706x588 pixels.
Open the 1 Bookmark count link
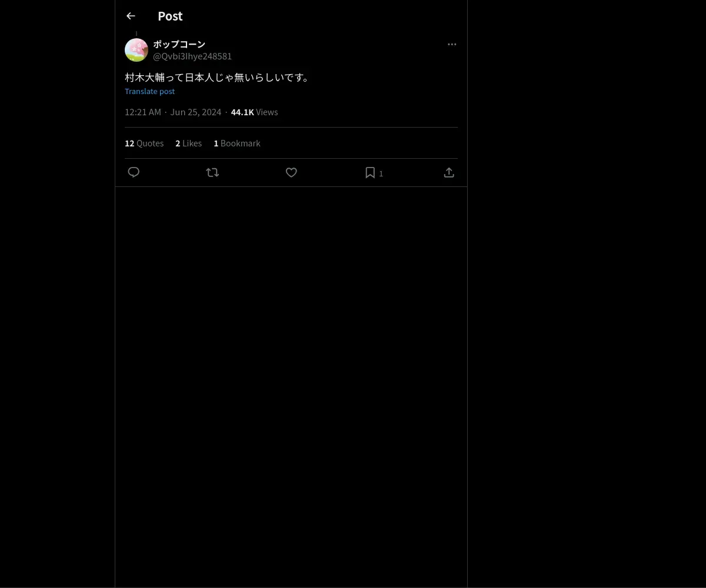[x=237, y=143]
